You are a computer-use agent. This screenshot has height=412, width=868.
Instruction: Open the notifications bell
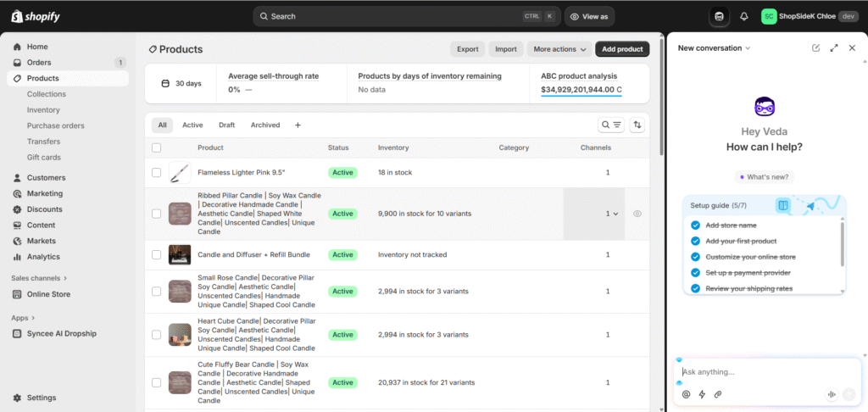pyautogui.click(x=744, y=17)
